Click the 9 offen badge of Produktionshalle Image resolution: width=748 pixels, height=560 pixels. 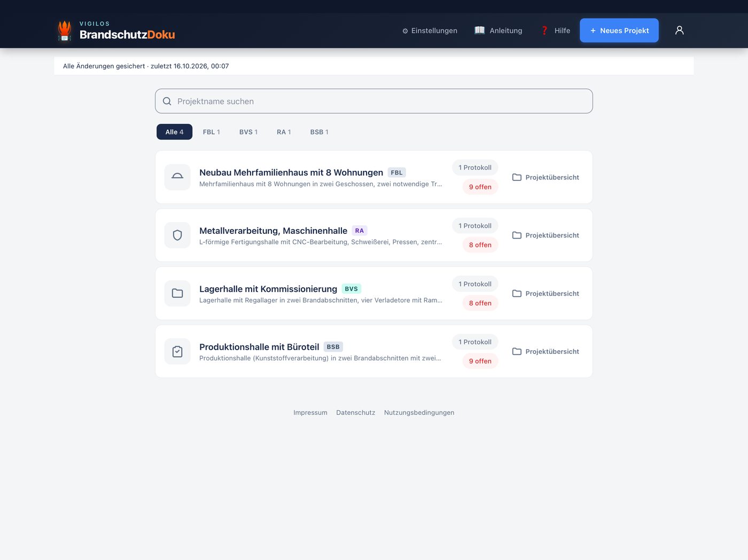click(x=480, y=361)
